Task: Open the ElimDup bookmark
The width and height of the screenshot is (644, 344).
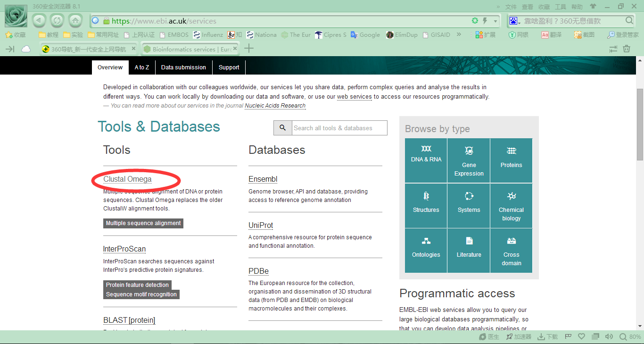Action: click(402, 35)
